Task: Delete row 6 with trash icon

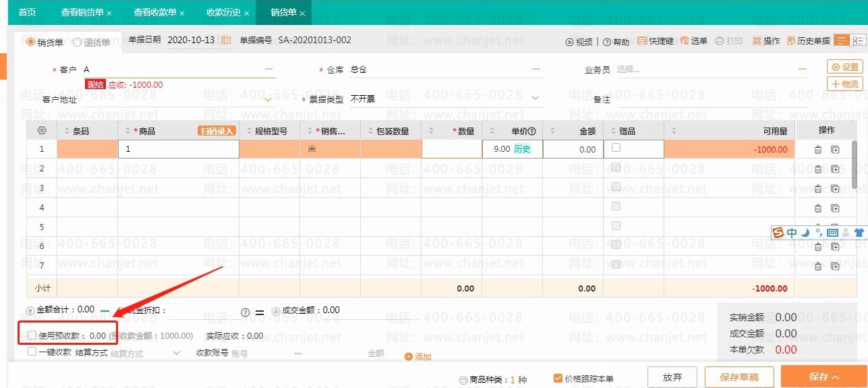Action: tap(818, 248)
